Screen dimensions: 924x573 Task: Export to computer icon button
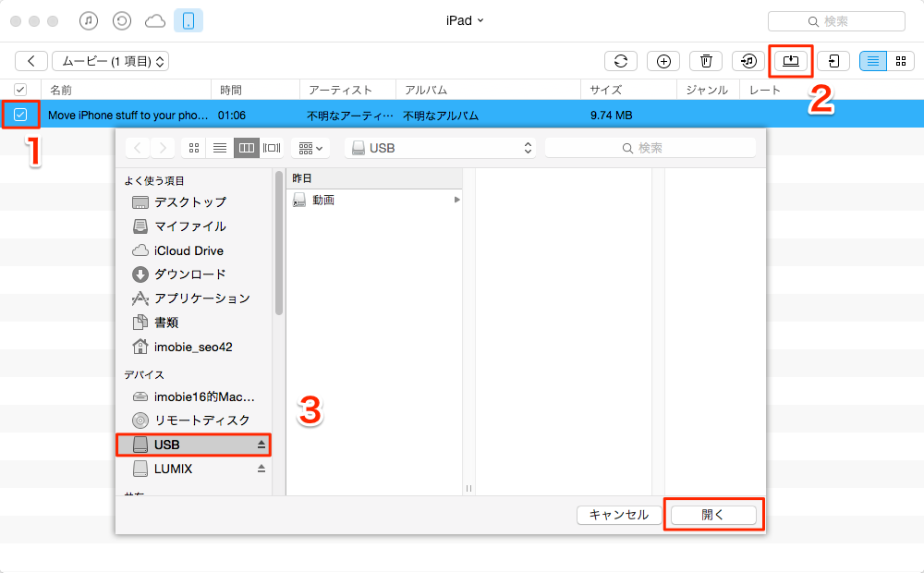[x=791, y=61]
